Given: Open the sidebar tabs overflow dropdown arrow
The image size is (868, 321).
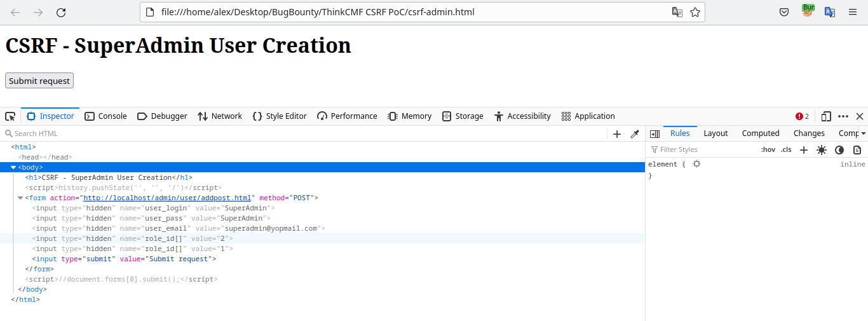Looking at the screenshot, I should coord(863,133).
